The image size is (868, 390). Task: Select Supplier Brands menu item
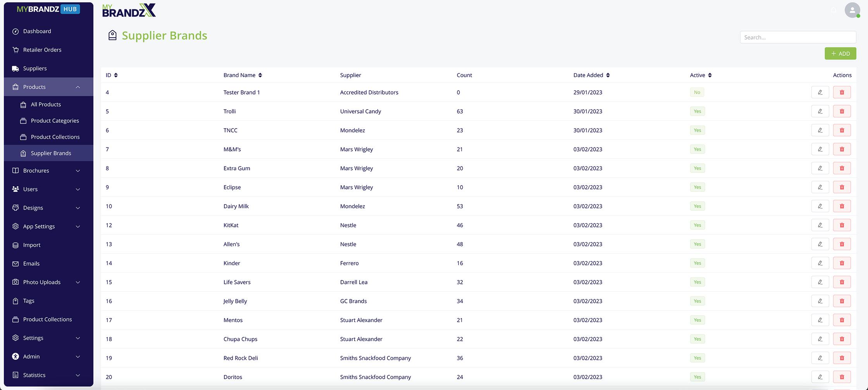48,153
